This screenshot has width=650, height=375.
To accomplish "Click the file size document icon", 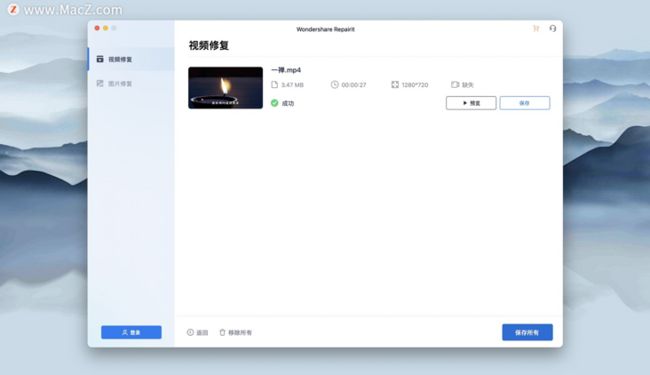I will (274, 85).
